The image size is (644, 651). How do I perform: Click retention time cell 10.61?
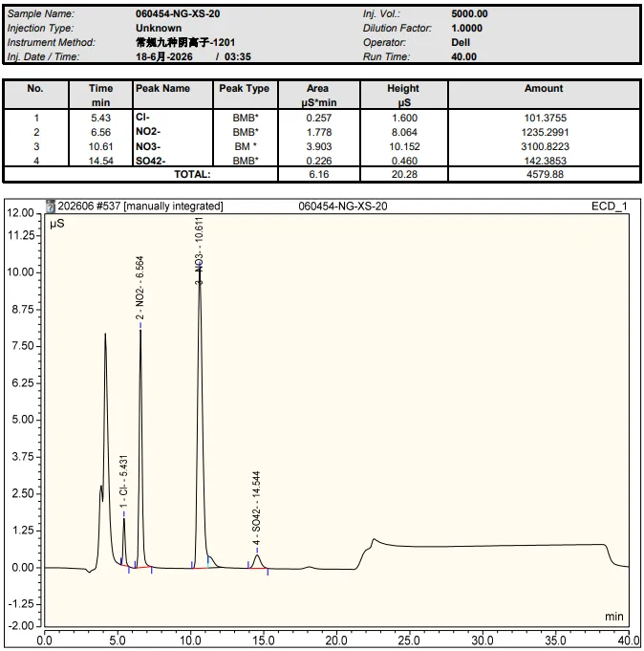[x=101, y=146]
